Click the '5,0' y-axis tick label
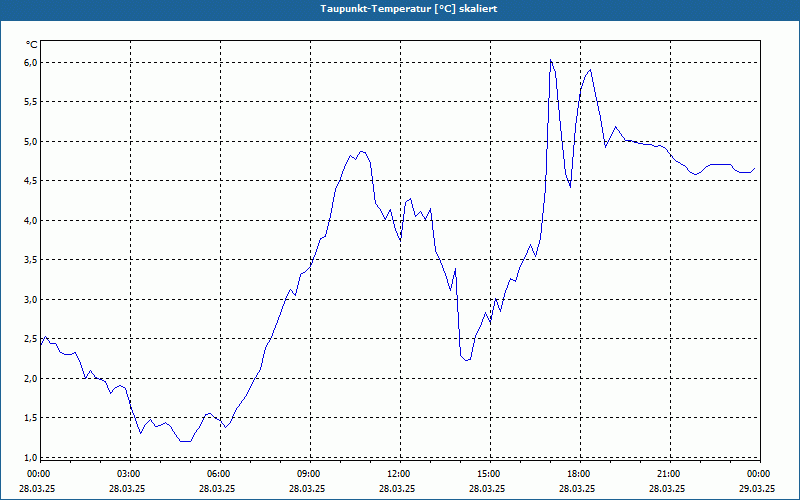The image size is (800, 500). [x=31, y=141]
